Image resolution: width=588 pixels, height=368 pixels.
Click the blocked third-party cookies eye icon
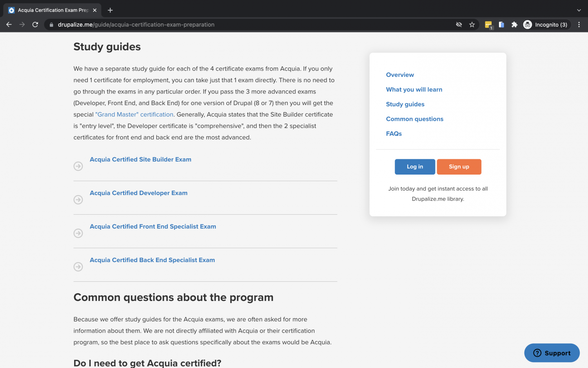(459, 24)
